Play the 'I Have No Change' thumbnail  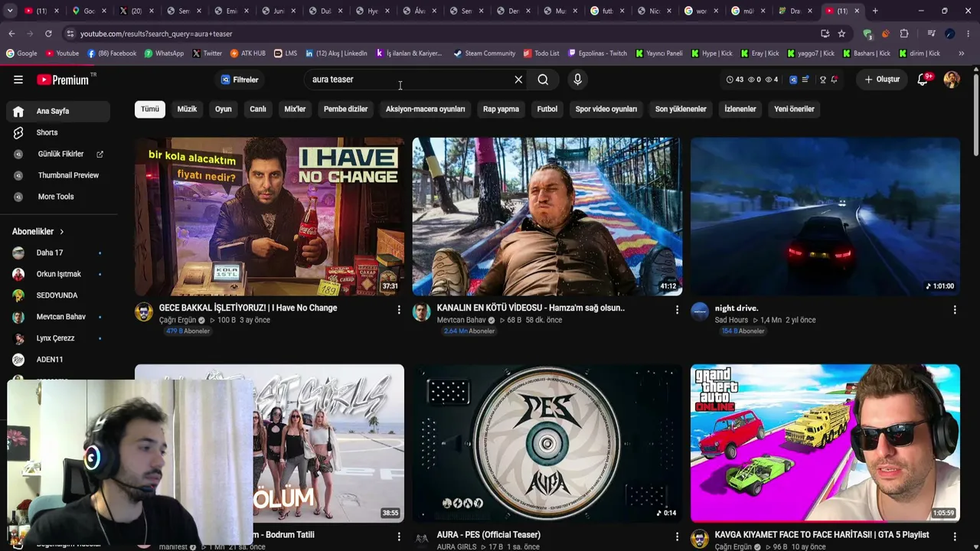click(x=269, y=217)
